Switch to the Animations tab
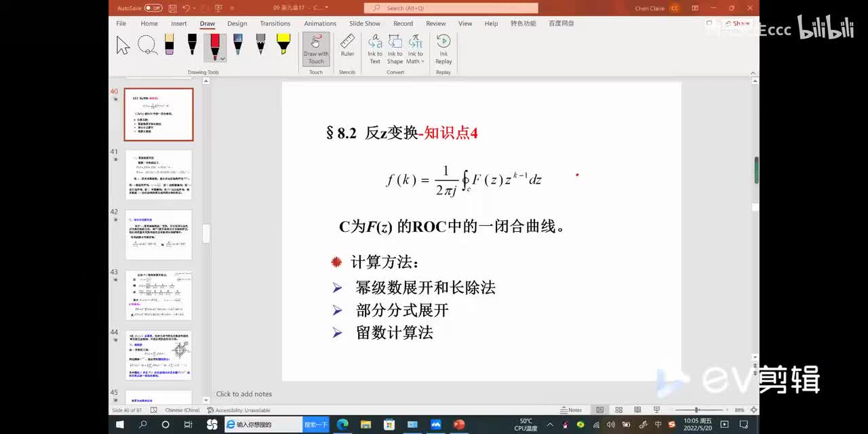Screen dimensions: 868x434 320,23
